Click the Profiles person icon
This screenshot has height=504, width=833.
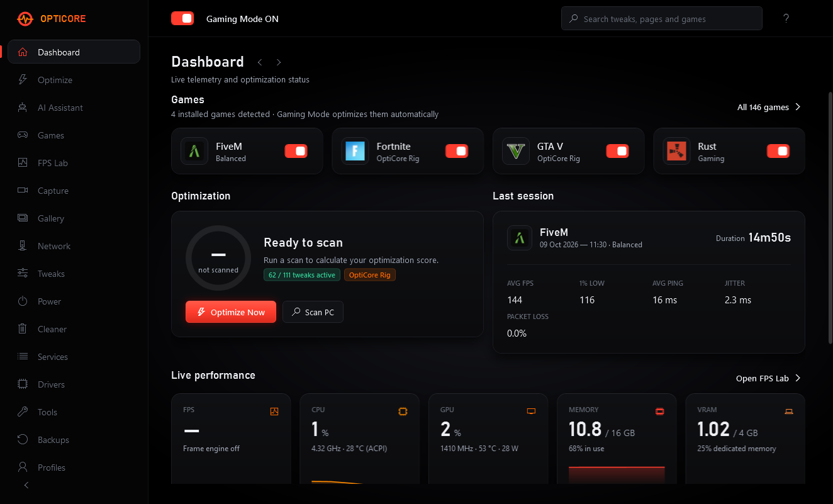[23, 468]
